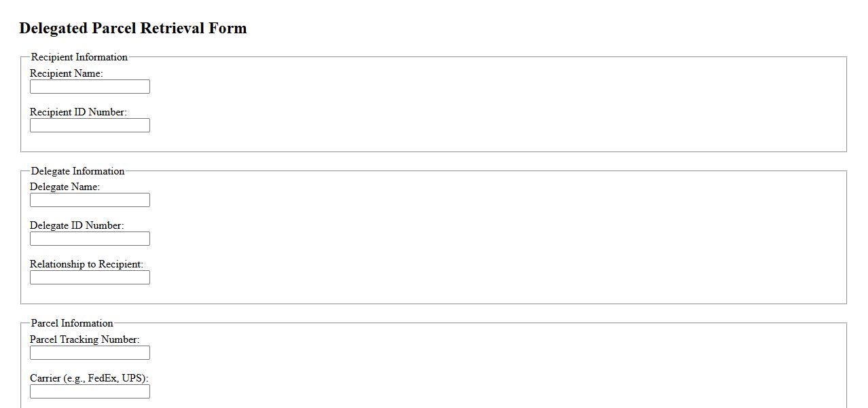Select the Carrier text input field

pyautogui.click(x=90, y=392)
